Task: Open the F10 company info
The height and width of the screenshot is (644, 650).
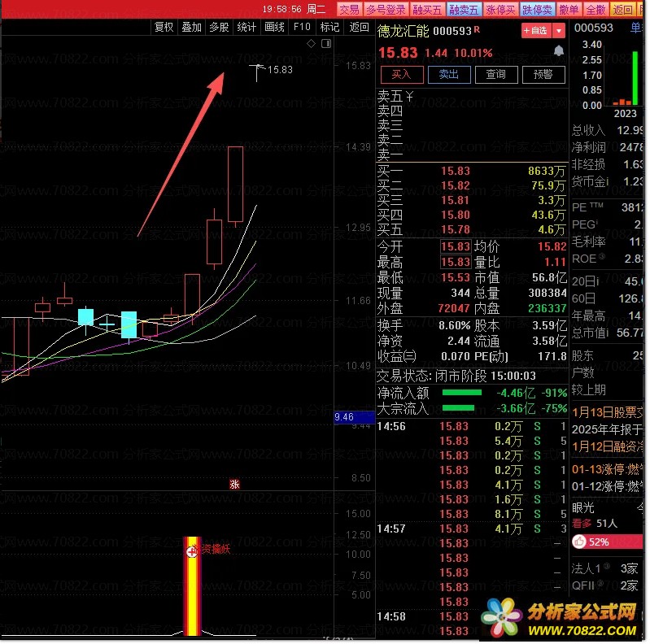Action: 302,28
